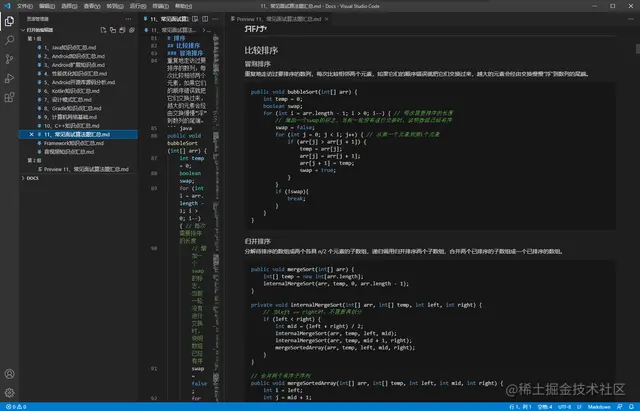This screenshot has width=640, height=411.
Task: Open the Edit menu
Action: coord(47,6)
